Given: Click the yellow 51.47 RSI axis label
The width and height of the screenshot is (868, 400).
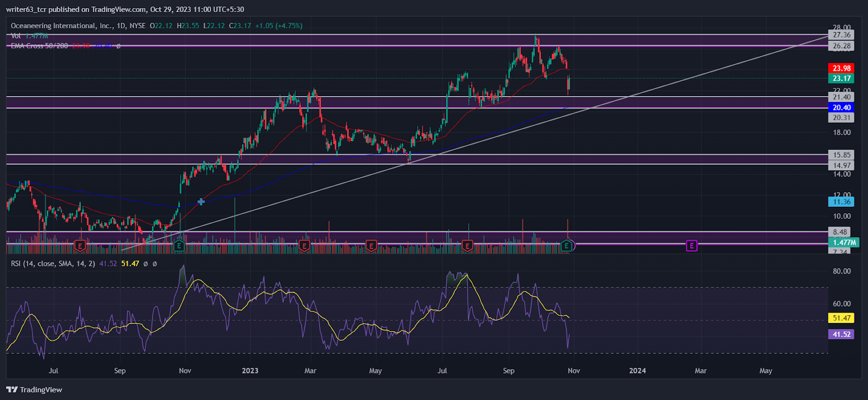Looking at the screenshot, I should coord(841,318).
